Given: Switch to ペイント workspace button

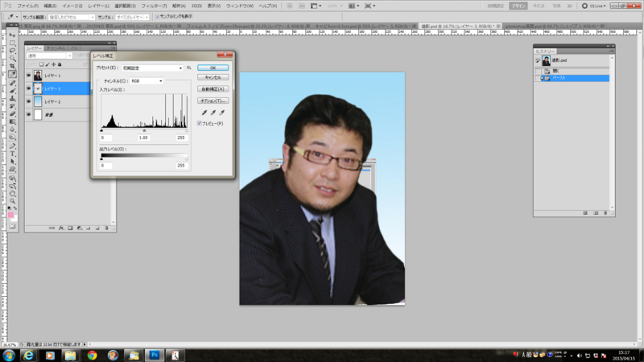Looking at the screenshot, I should pos(539,6).
